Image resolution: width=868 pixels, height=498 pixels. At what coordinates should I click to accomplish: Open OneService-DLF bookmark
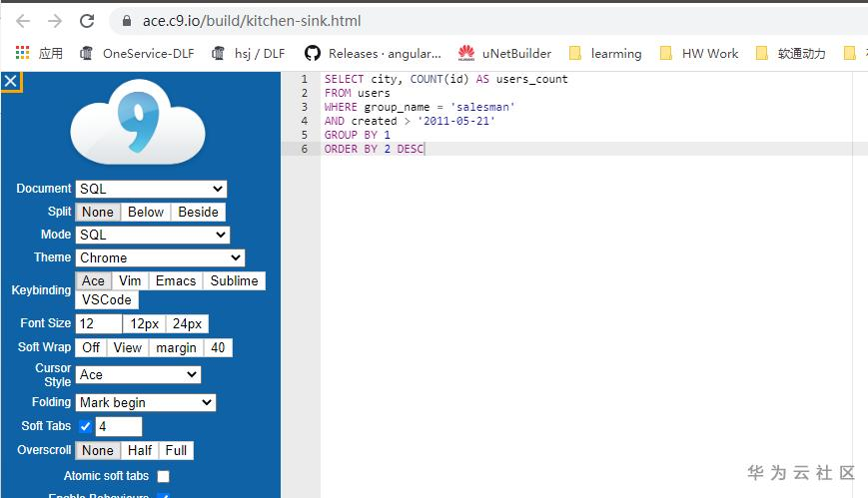(x=137, y=53)
